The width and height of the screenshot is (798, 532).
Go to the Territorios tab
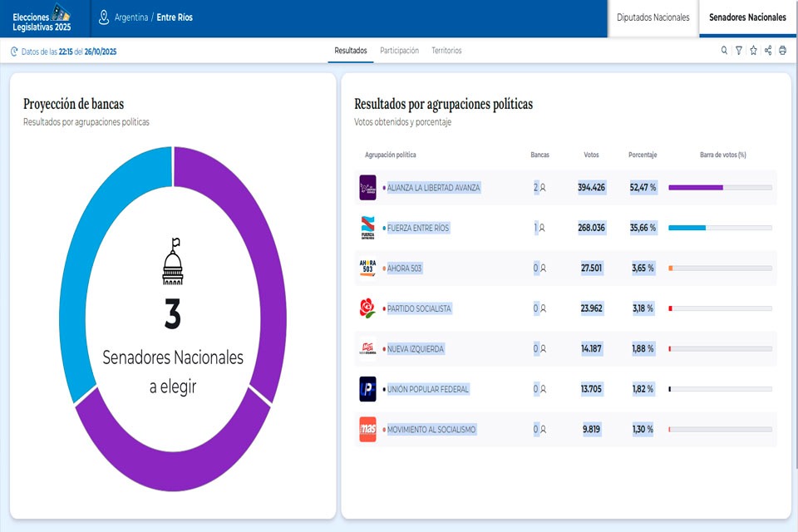446,51
